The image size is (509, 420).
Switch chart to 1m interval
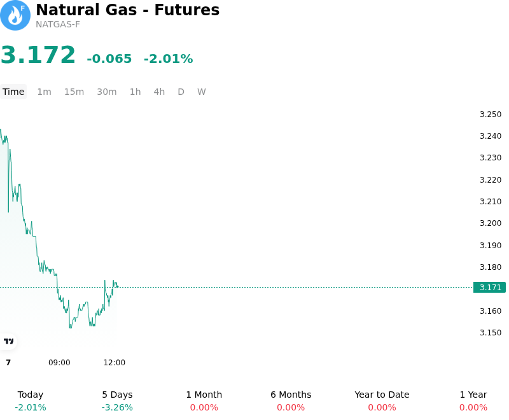[44, 92]
